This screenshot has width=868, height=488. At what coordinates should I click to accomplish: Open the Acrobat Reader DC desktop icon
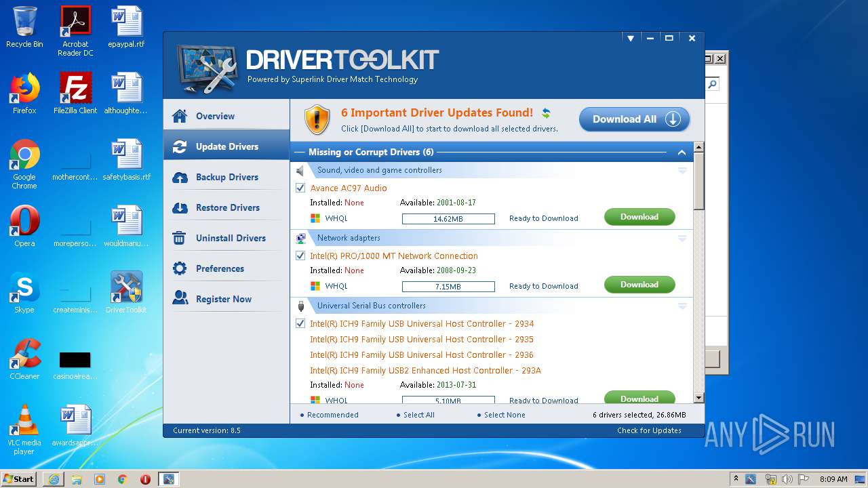(x=75, y=30)
